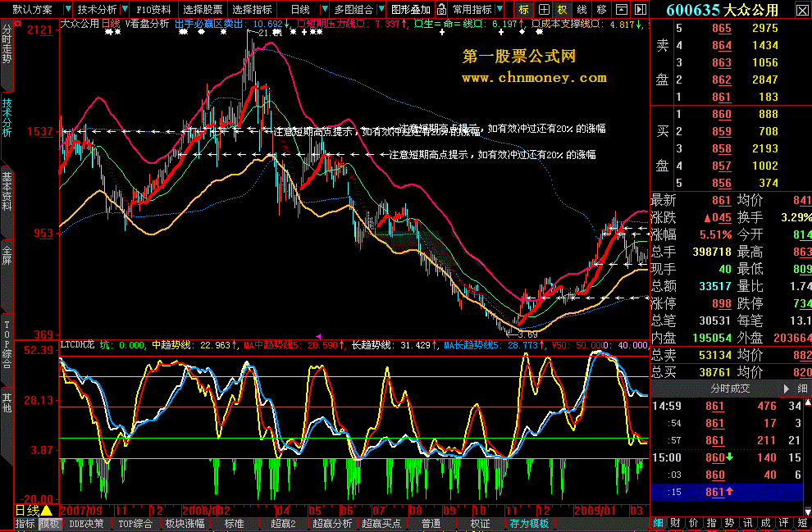Screen dimensions: 812x532
Task: Click 存为模板 save template link
Action: (x=529, y=525)
